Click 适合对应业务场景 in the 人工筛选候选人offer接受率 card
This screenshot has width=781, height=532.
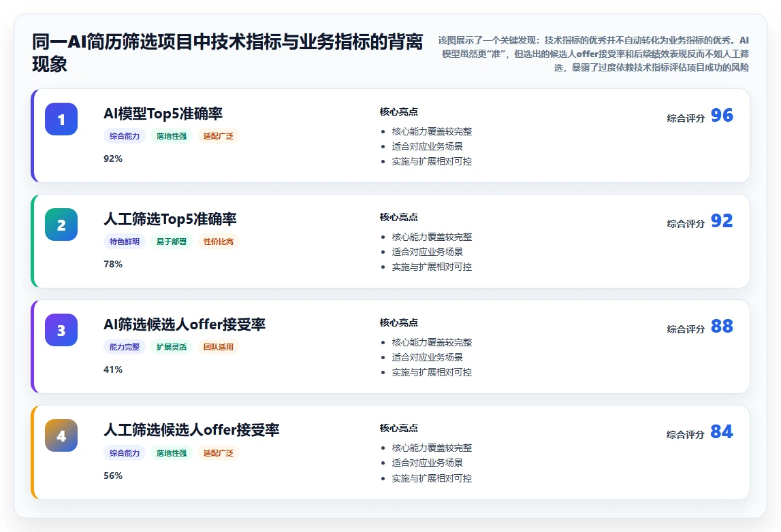pyautogui.click(x=428, y=463)
